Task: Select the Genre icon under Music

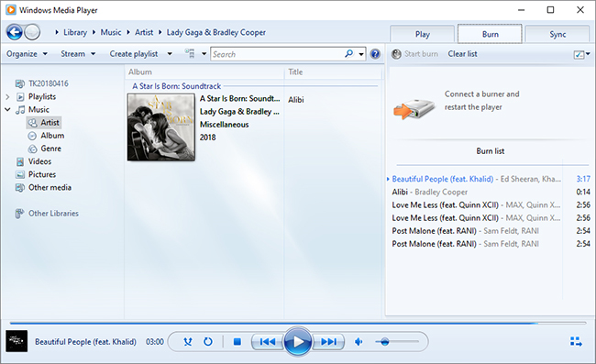Action: 33,149
